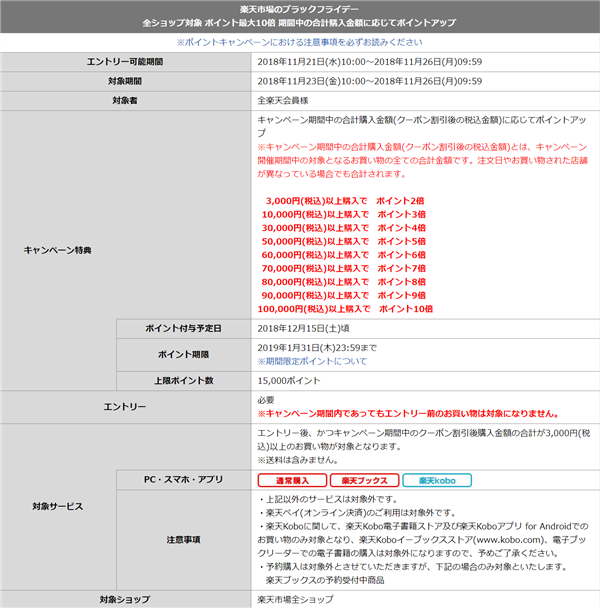Select the ポイント付与予定日 sub-header
This screenshot has height=608, width=600.
(x=183, y=328)
